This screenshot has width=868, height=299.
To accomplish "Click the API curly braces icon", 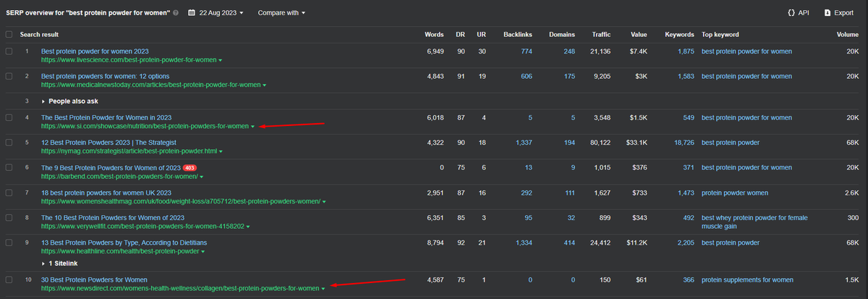I will coord(792,13).
